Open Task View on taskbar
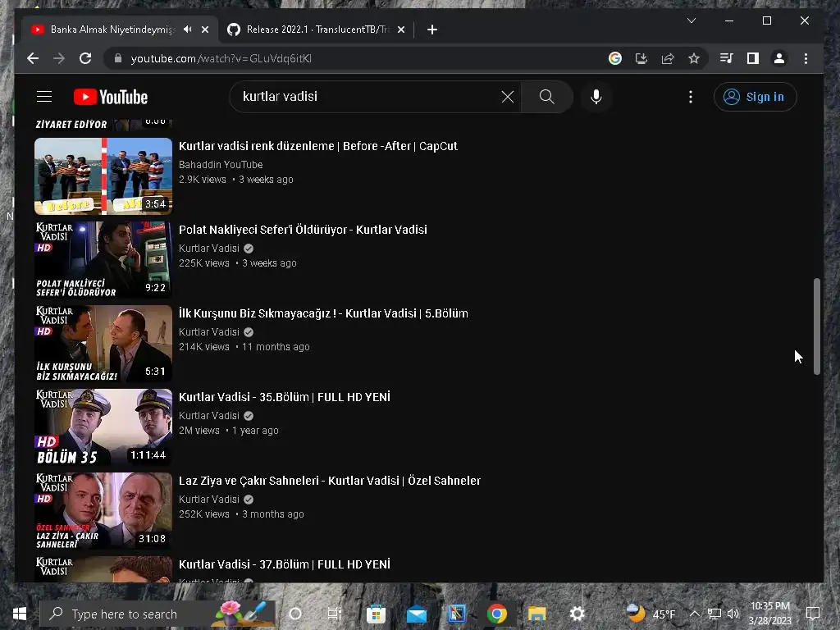This screenshot has width=840, height=630. coord(335,614)
